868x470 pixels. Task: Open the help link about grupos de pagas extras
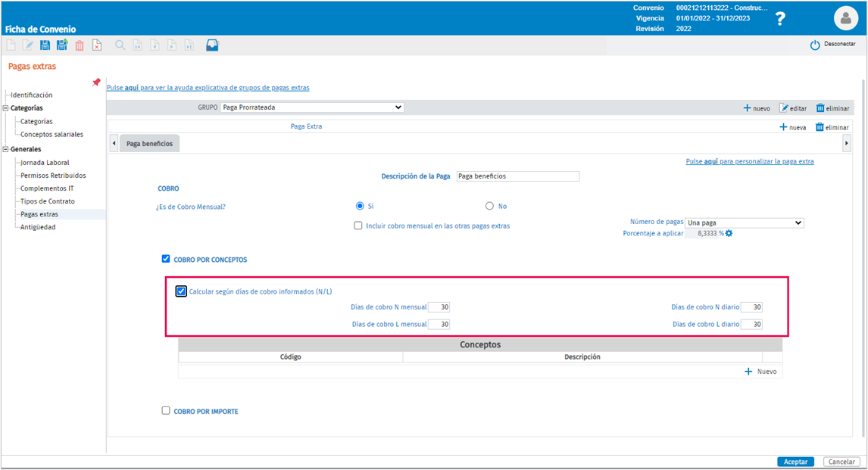click(x=208, y=88)
